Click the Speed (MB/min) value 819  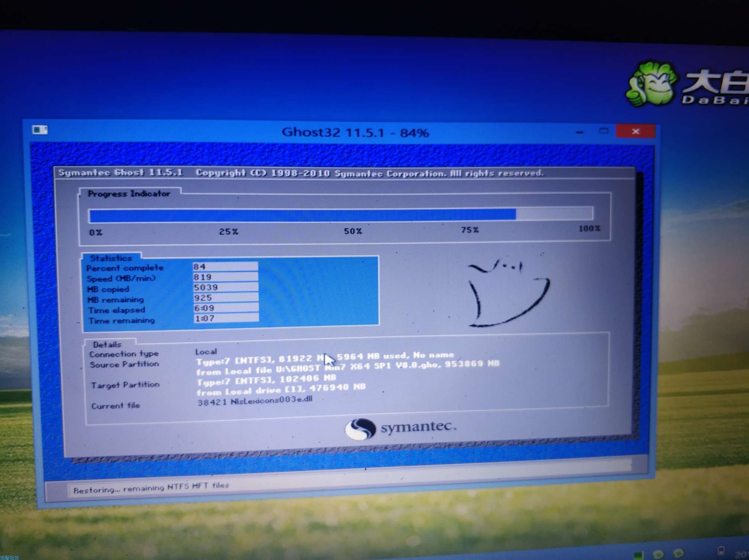click(225, 277)
